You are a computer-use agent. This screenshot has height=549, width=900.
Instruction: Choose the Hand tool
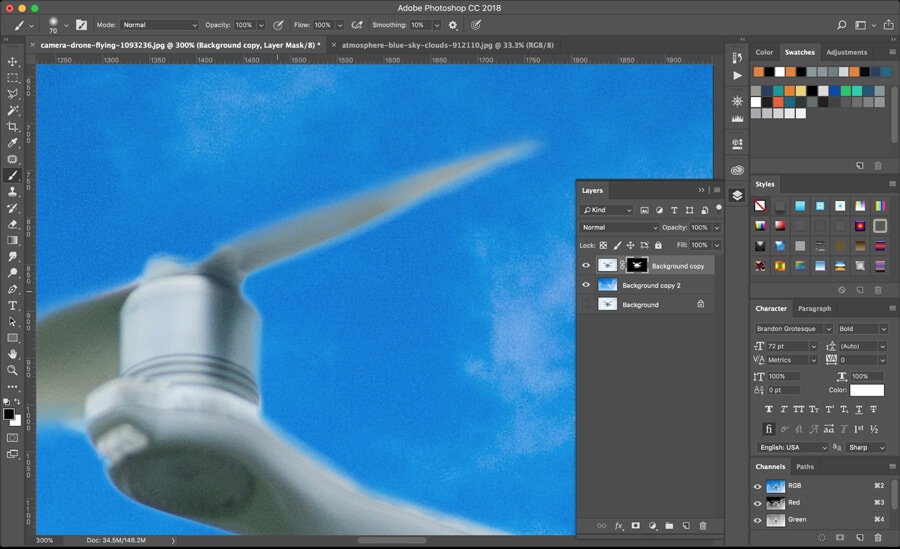(x=13, y=354)
